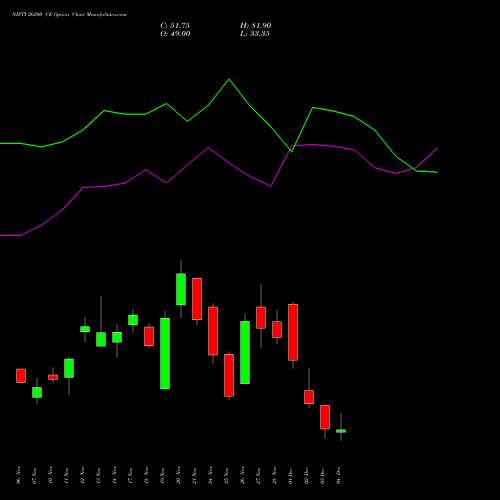Click the low value L: 33.35
The width and height of the screenshot is (500, 500).
pyautogui.click(x=255, y=34)
